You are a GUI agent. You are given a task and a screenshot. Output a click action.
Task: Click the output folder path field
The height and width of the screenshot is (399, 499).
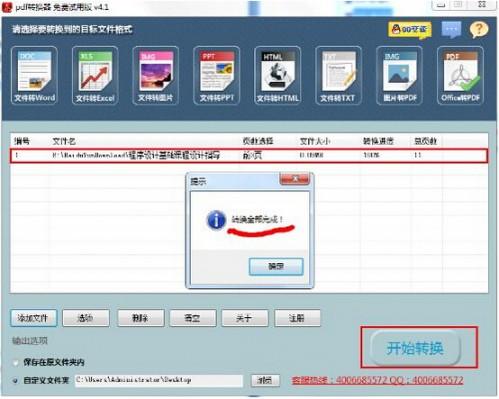[159, 380]
